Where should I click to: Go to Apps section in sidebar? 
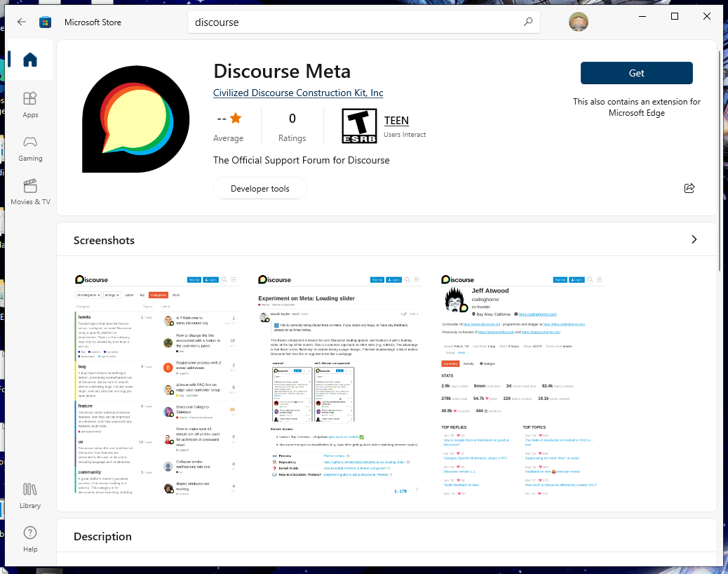pyautogui.click(x=30, y=105)
